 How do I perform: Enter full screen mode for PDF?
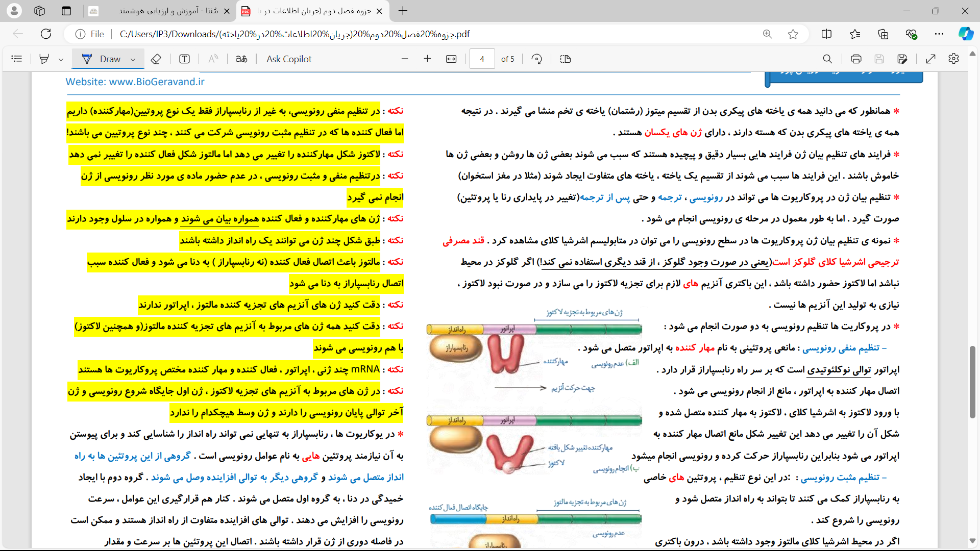(930, 59)
